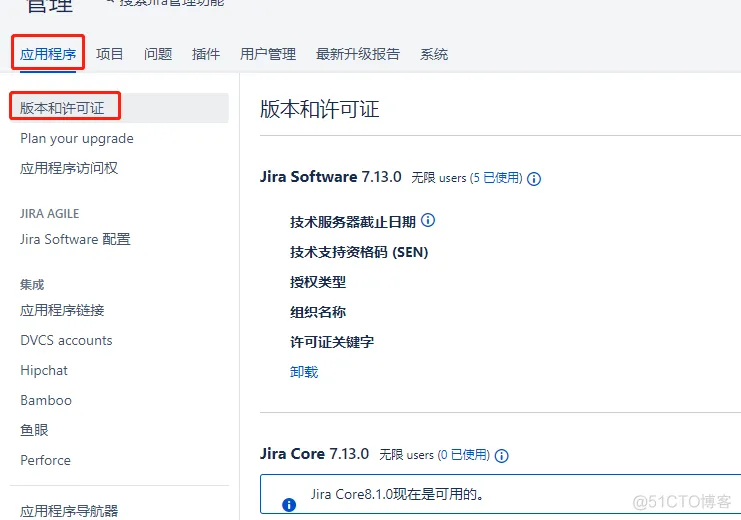Click the 搜索Jira管理功能 search field
Viewport: 741px width, 520px height.
[171, 3]
